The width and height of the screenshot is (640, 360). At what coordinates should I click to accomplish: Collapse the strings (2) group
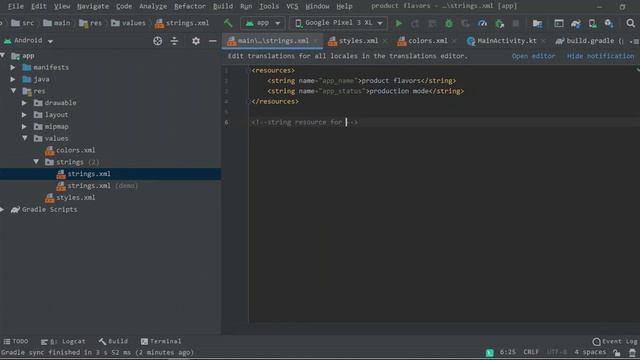36,162
